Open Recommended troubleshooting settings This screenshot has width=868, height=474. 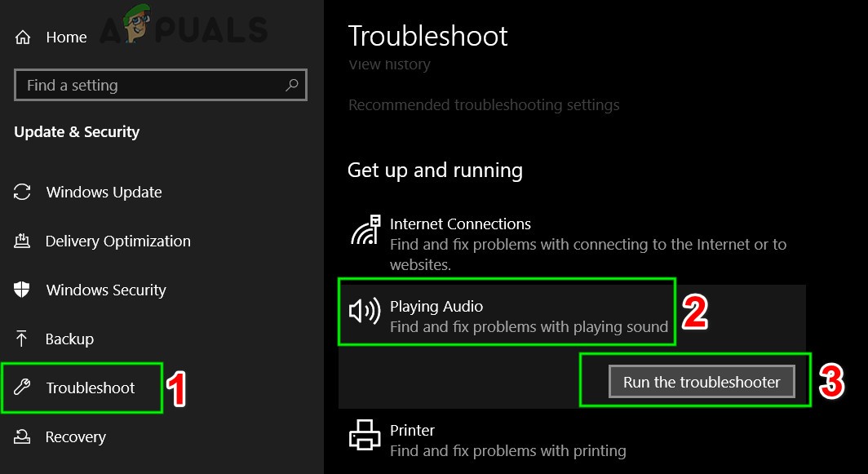pos(484,104)
